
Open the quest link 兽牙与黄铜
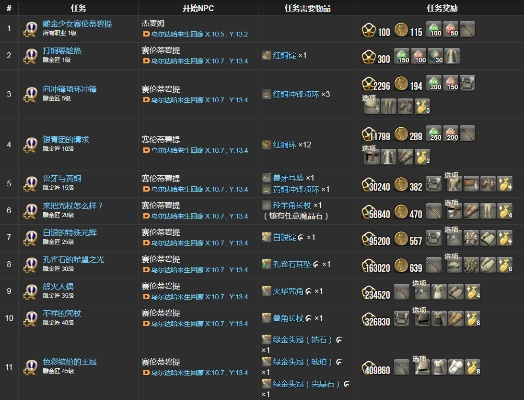[62, 178]
